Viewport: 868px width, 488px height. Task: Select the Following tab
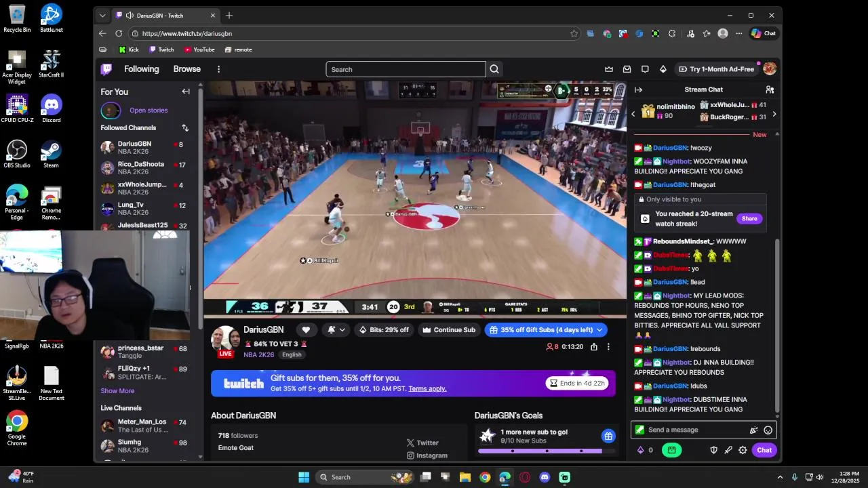point(141,69)
